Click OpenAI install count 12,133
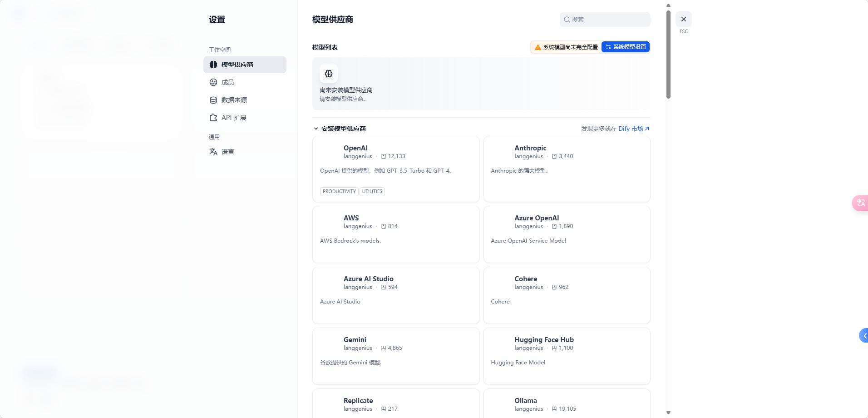This screenshot has width=868, height=418. [x=393, y=156]
